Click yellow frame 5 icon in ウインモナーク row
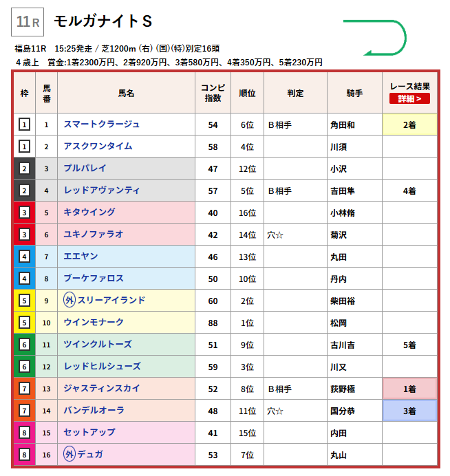Screen dimensions: 450x476 coord(24,323)
